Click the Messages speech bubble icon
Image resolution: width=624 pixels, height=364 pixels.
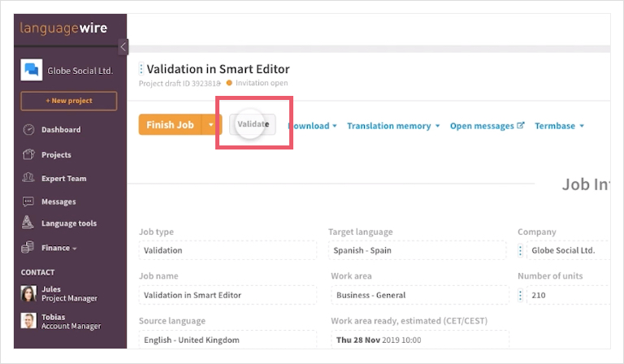point(29,201)
